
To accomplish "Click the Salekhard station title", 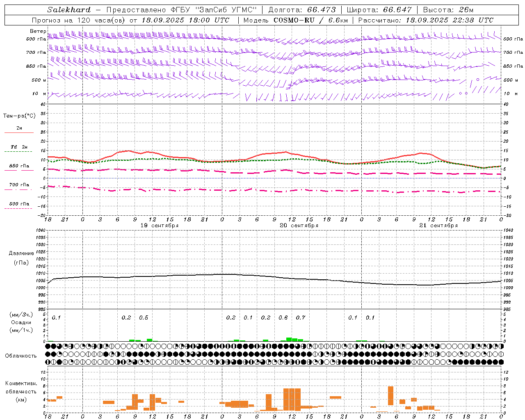I will [69, 10].
